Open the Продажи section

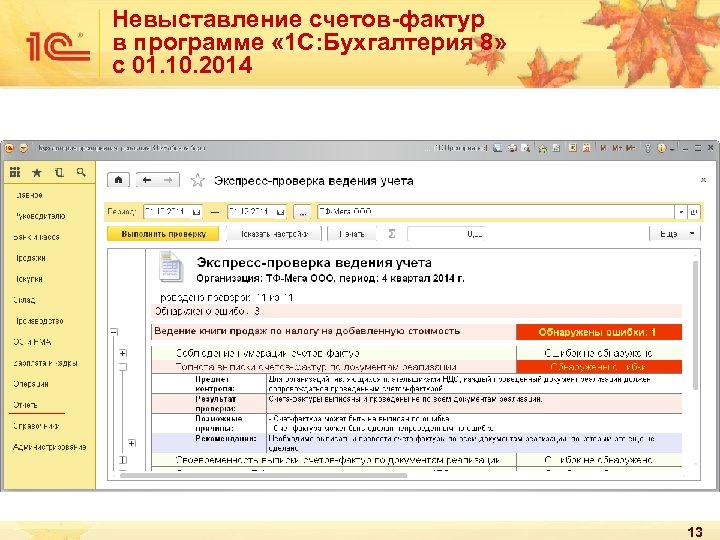[31, 258]
